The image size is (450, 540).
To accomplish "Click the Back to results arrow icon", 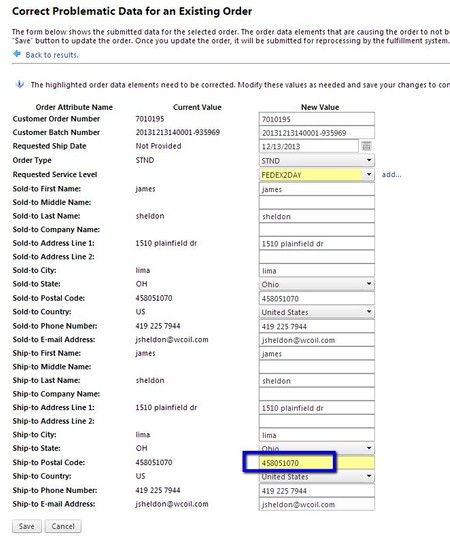I will [17, 54].
